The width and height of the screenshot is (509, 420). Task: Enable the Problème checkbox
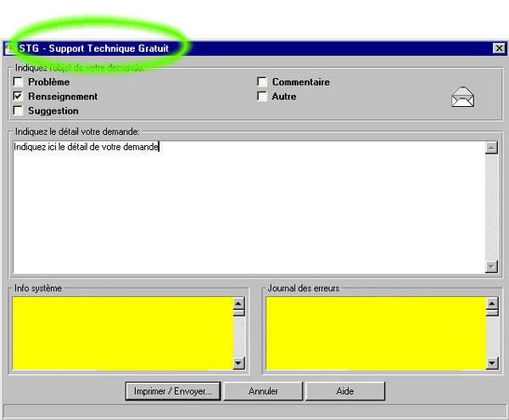19,82
